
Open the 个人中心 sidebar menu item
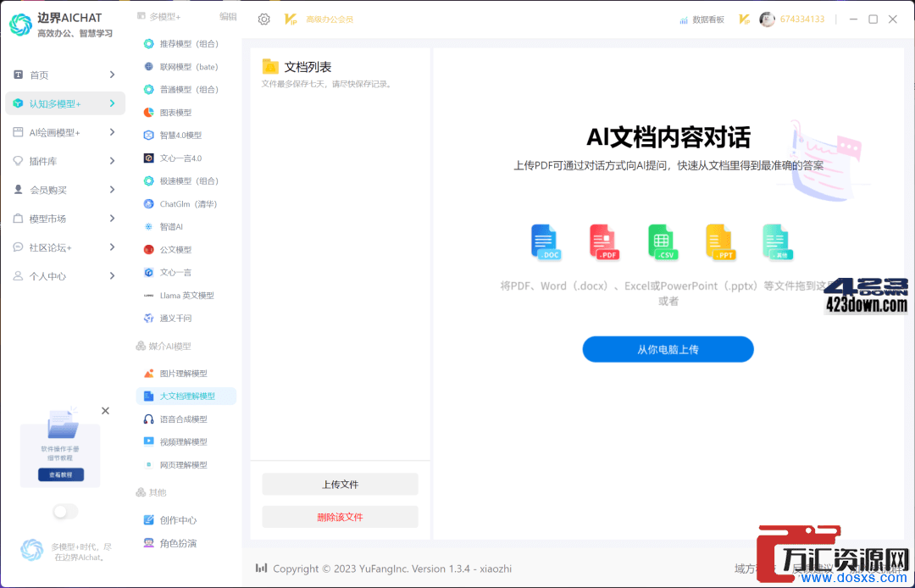click(64, 276)
